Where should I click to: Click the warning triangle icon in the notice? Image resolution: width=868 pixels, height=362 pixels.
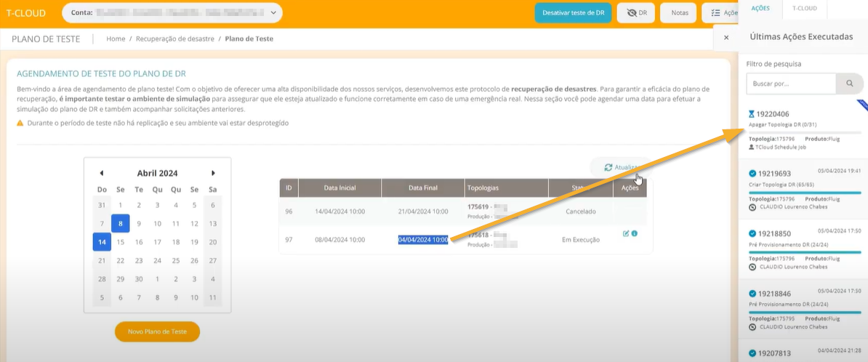tap(20, 123)
